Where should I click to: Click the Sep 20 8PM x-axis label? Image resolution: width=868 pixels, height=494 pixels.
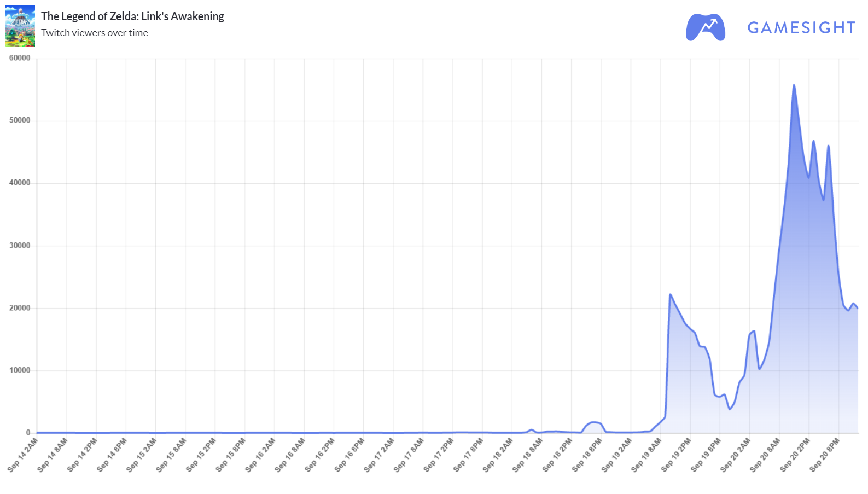[825, 455]
